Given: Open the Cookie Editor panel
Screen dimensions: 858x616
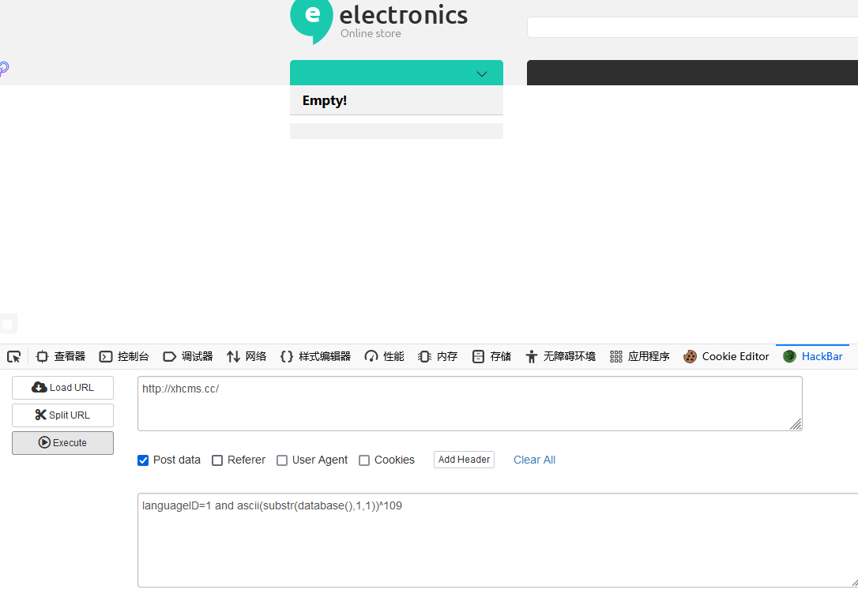Looking at the screenshot, I should 726,356.
